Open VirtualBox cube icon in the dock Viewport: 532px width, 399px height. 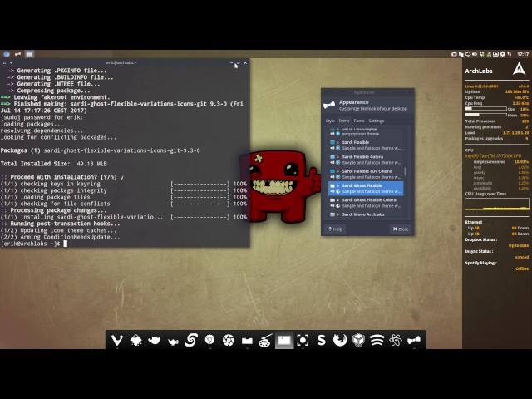358,340
